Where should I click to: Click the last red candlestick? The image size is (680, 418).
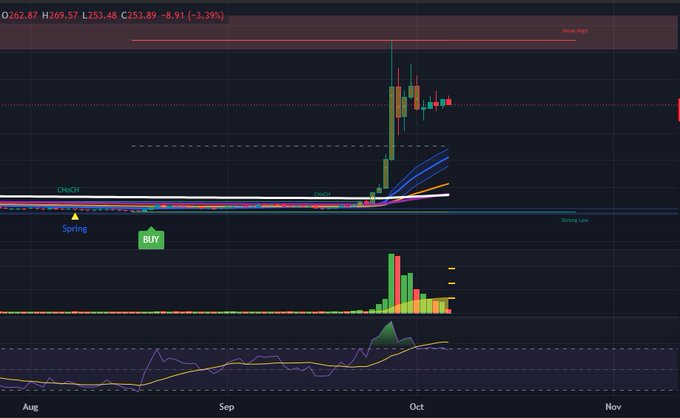coord(449,102)
